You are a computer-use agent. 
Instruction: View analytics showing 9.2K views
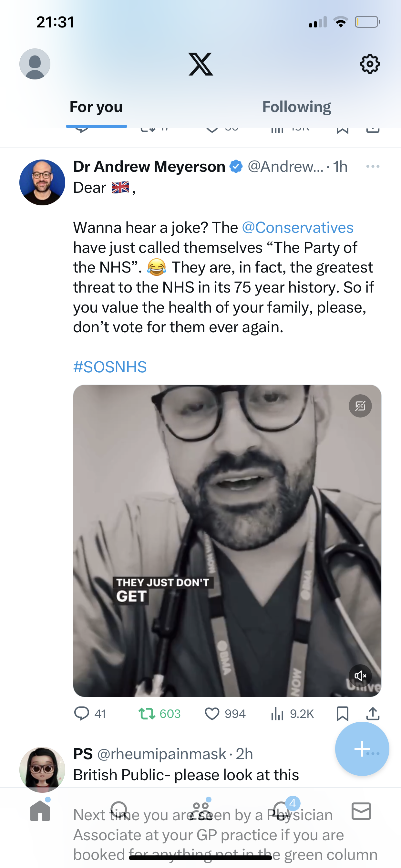tap(292, 713)
